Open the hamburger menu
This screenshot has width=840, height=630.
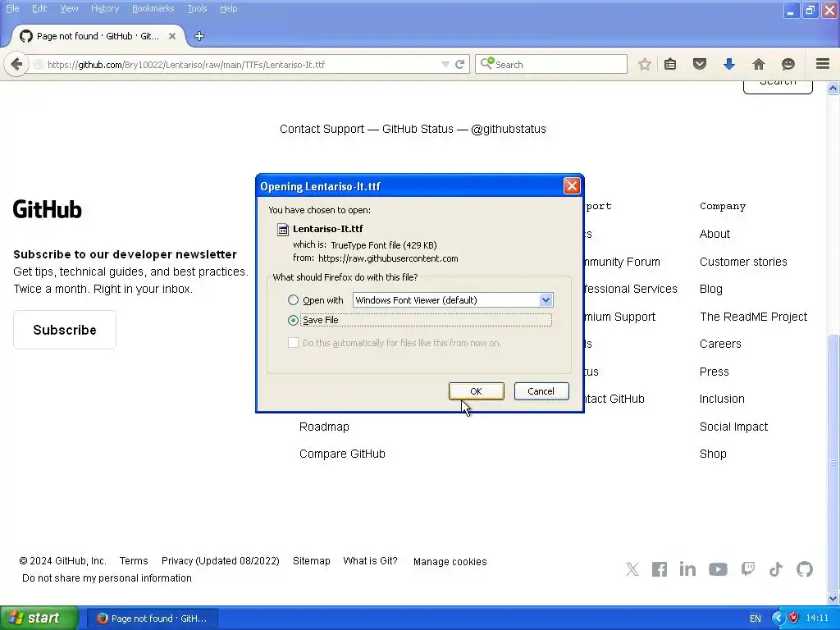click(x=823, y=64)
